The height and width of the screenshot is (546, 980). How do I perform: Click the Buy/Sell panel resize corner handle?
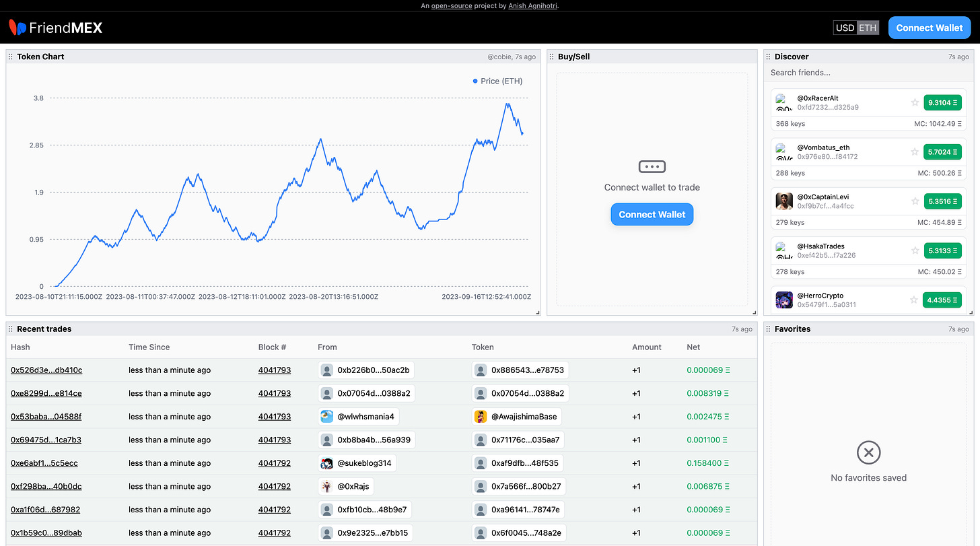(x=754, y=312)
